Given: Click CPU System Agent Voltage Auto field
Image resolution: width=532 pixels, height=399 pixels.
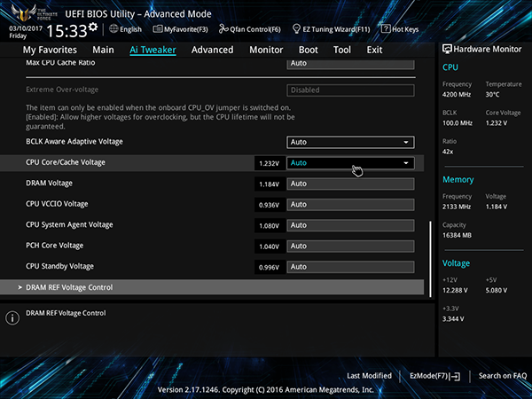Looking at the screenshot, I should (350, 225).
